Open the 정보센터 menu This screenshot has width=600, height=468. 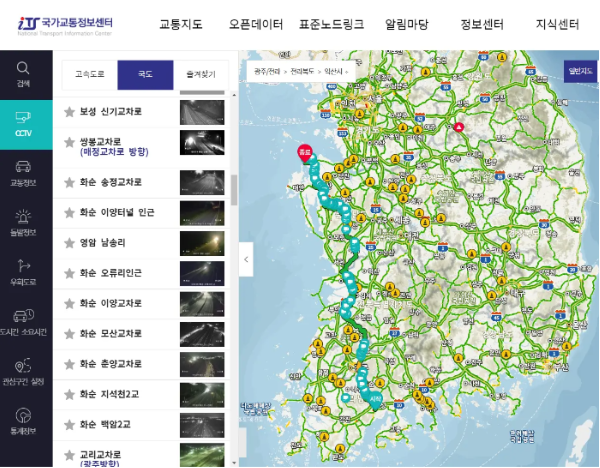[x=482, y=24]
